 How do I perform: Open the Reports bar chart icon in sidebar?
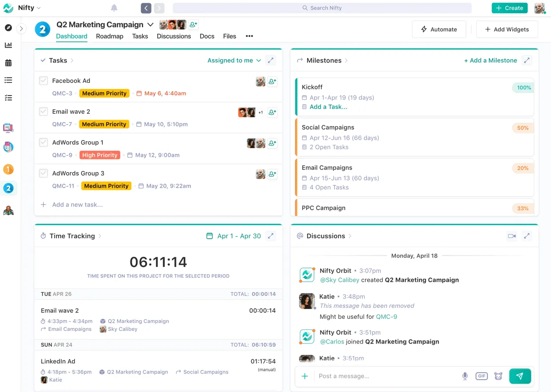click(8, 44)
